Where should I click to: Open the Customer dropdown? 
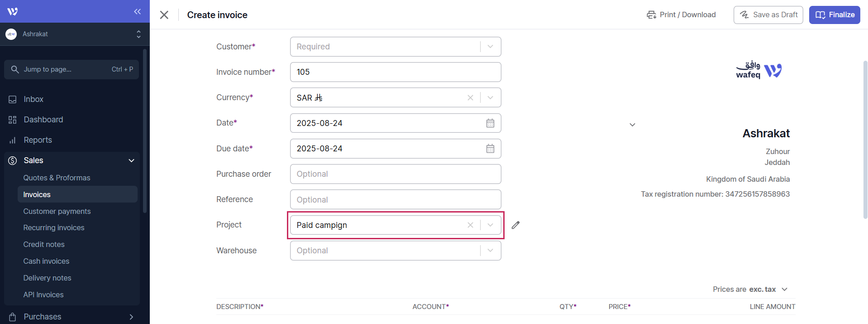click(490, 46)
